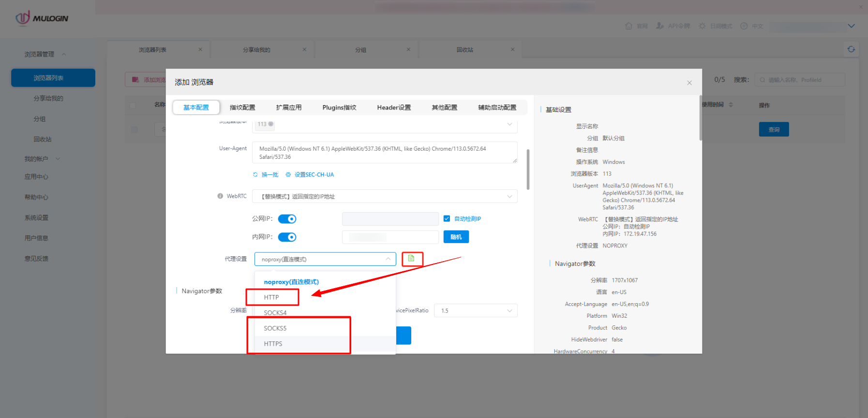This screenshot has width=868, height=418.
Task: Click the search box 请输入名称、ProfileId
Action: pyautogui.click(x=800, y=80)
